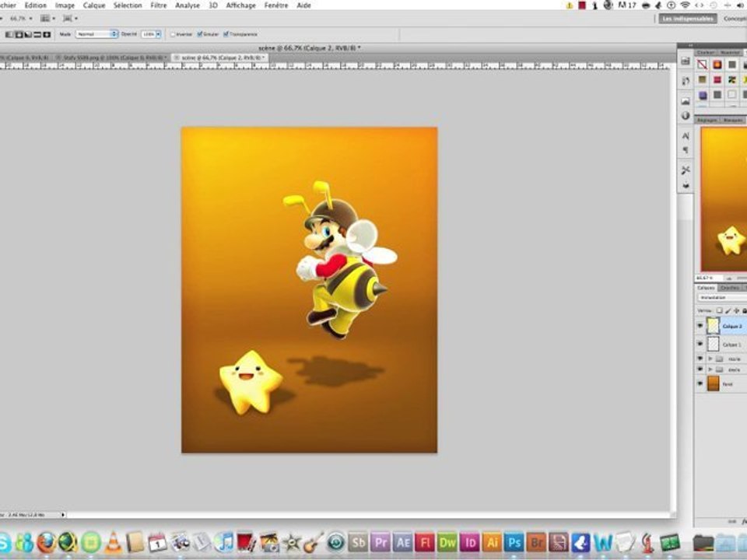Toggle the Transparence checkbox
The image size is (747, 560).
click(226, 34)
